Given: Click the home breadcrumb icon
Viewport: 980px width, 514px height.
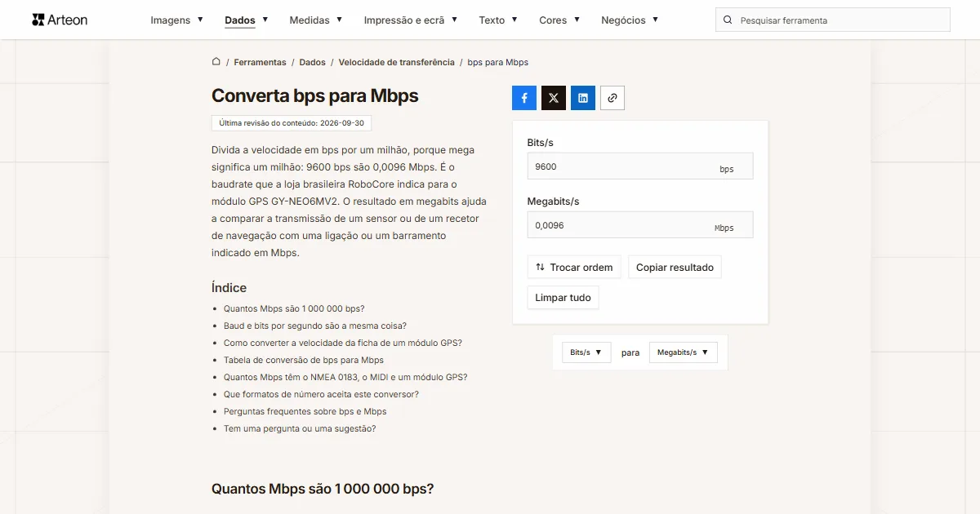Looking at the screenshot, I should pyautogui.click(x=216, y=62).
